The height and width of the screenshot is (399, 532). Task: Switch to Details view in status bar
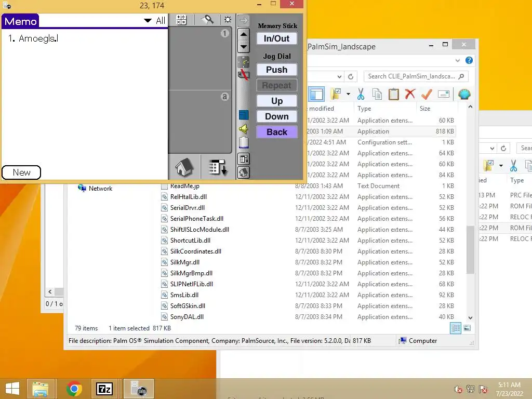pyautogui.click(x=456, y=328)
